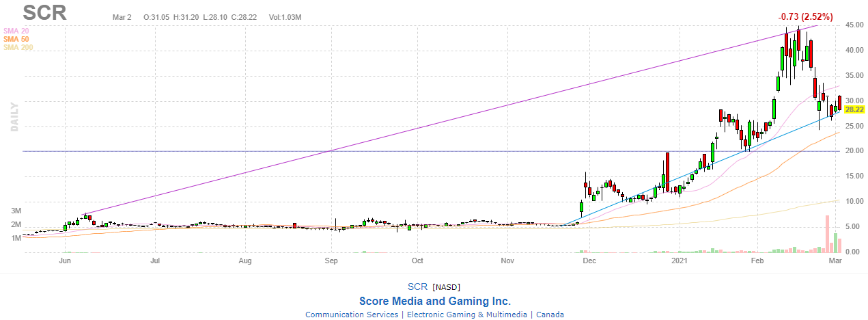Open the Communication Services sector link
The height and width of the screenshot is (320, 868).
point(352,315)
